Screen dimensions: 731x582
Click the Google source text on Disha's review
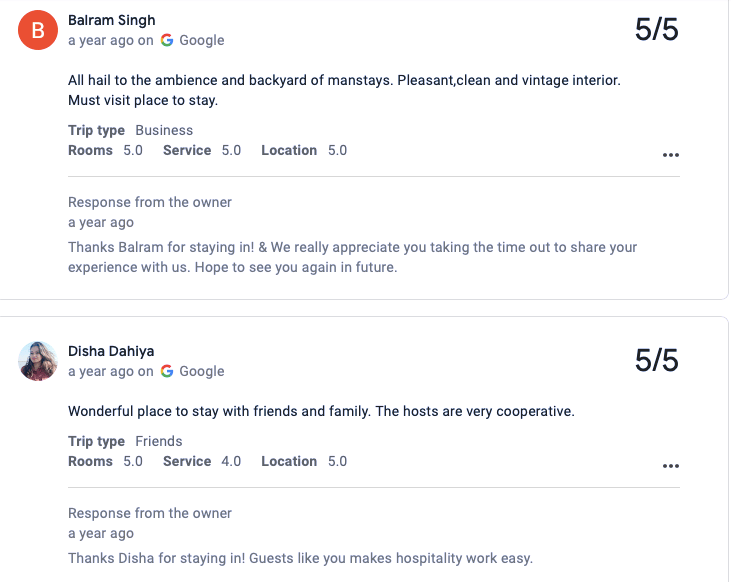pyautogui.click(x=202, y=372)
